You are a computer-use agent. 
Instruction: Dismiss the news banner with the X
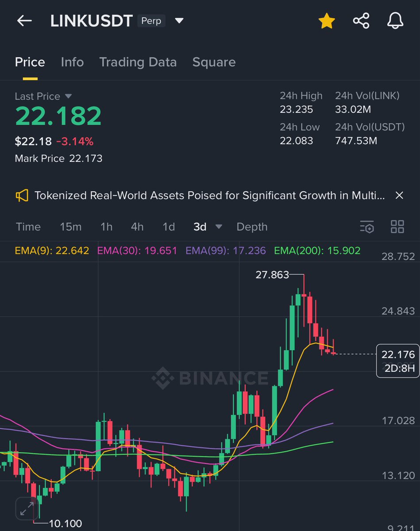(x=399, y=195)
